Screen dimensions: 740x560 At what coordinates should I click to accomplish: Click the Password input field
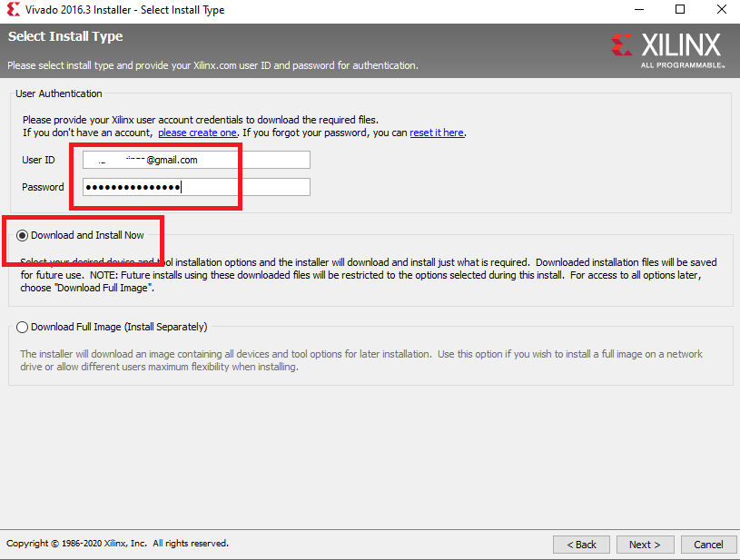click(196, 187)
